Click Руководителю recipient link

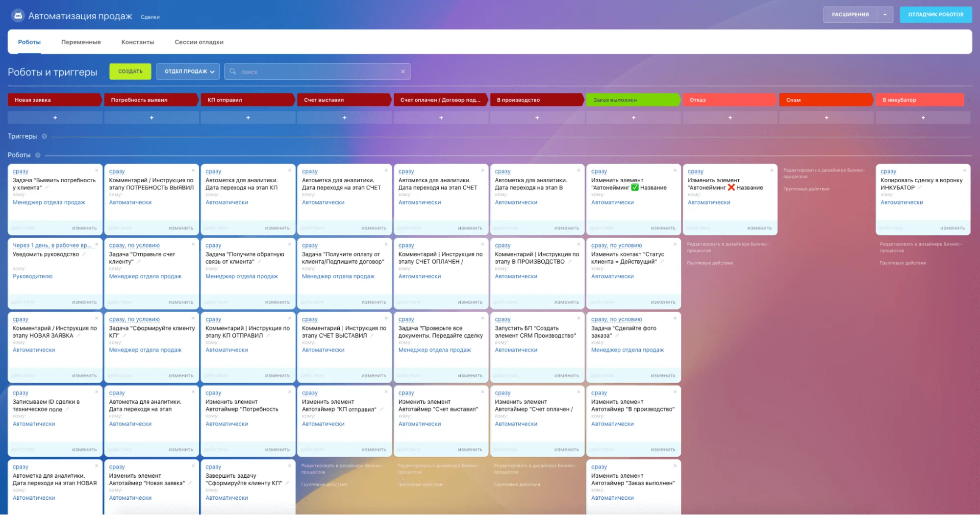[32, 276]
